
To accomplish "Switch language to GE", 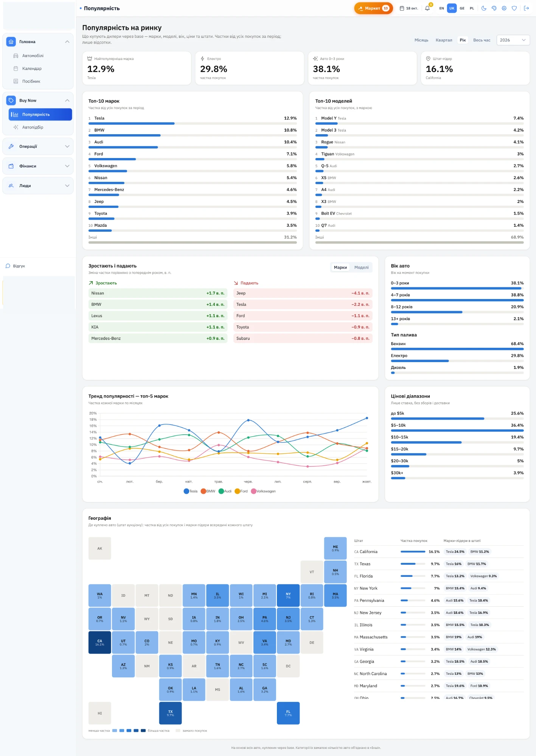I will (462, 8).
